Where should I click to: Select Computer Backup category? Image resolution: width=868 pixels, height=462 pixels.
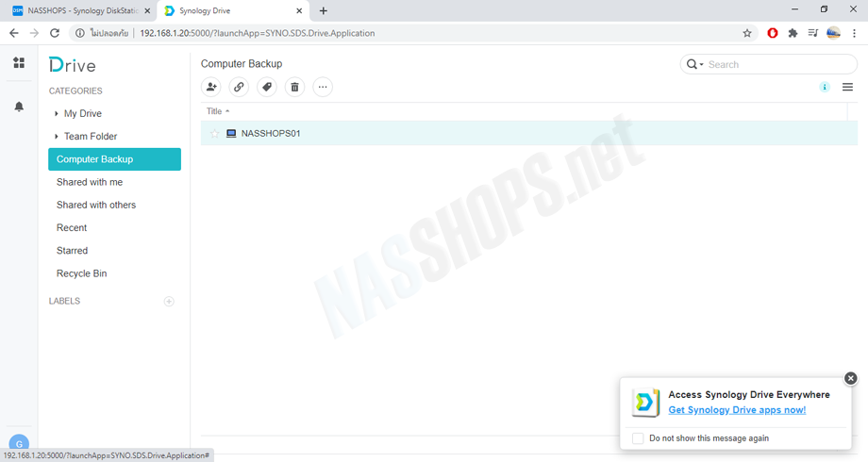pyautogui.click(x=114, y=159)
